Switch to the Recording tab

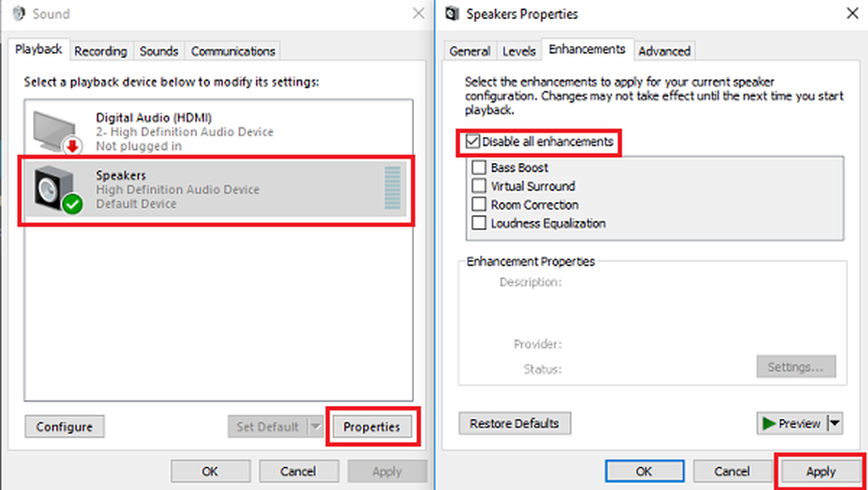click(x=100, y=51)
